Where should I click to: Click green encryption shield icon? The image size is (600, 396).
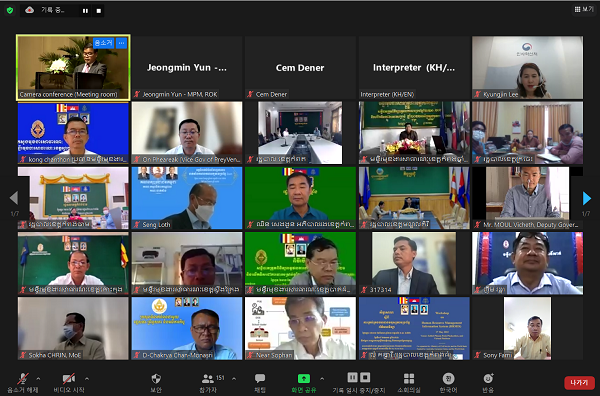click(10, 10)
